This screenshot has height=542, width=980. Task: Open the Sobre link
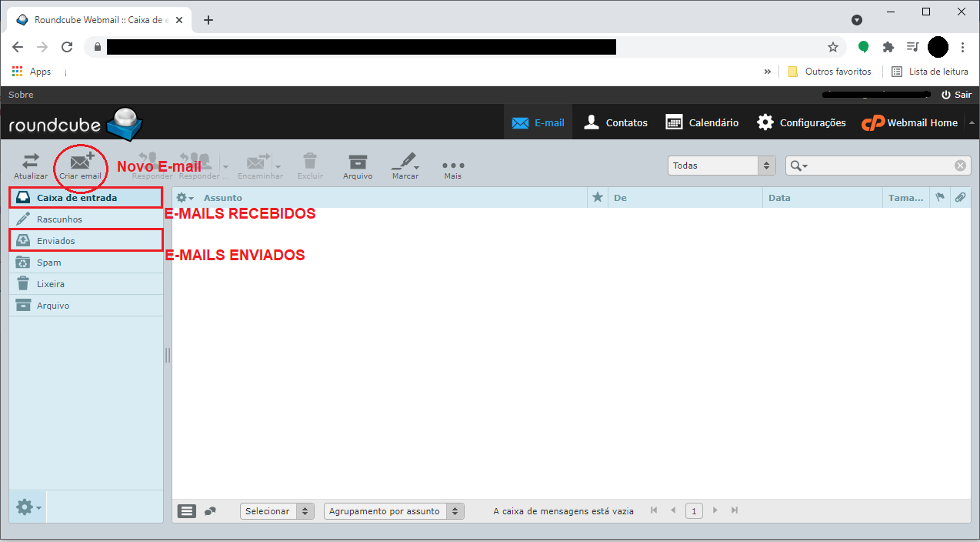tap(21, 95)
